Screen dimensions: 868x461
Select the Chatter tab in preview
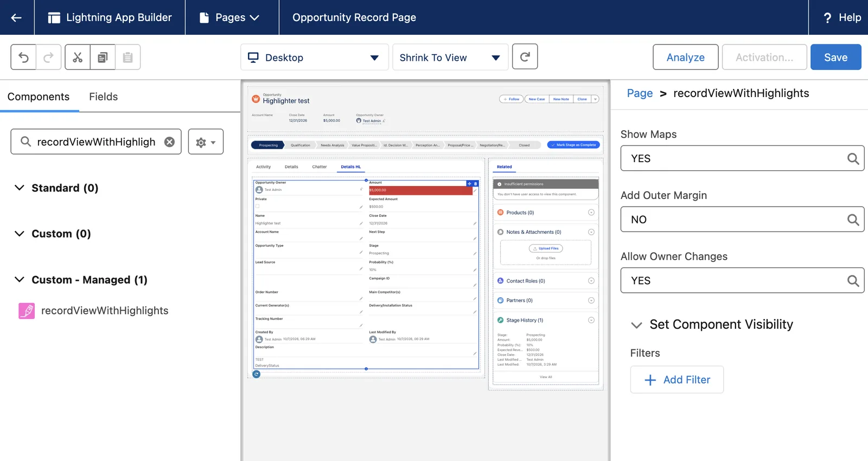(x=320, y=167)
